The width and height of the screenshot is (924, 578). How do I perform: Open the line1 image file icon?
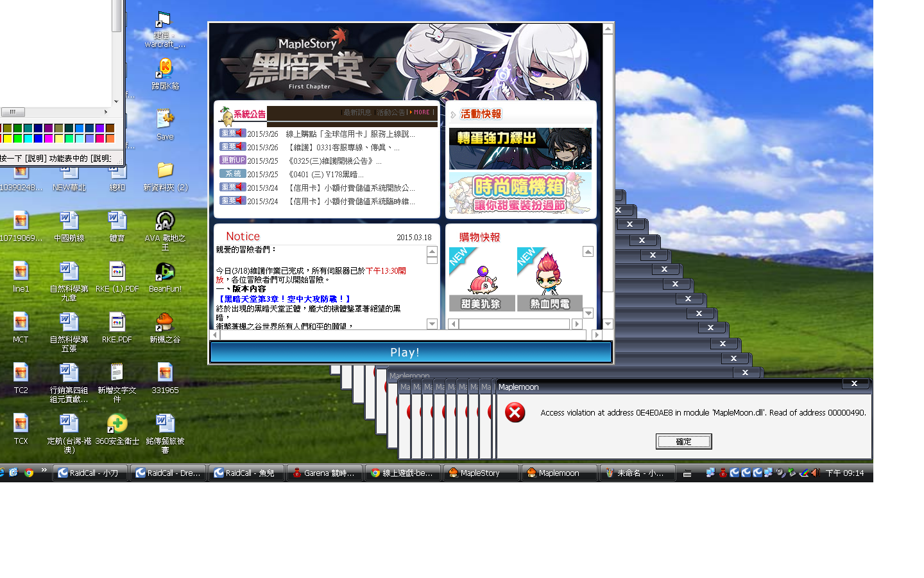pyautogui.click(x=21, y=277)
